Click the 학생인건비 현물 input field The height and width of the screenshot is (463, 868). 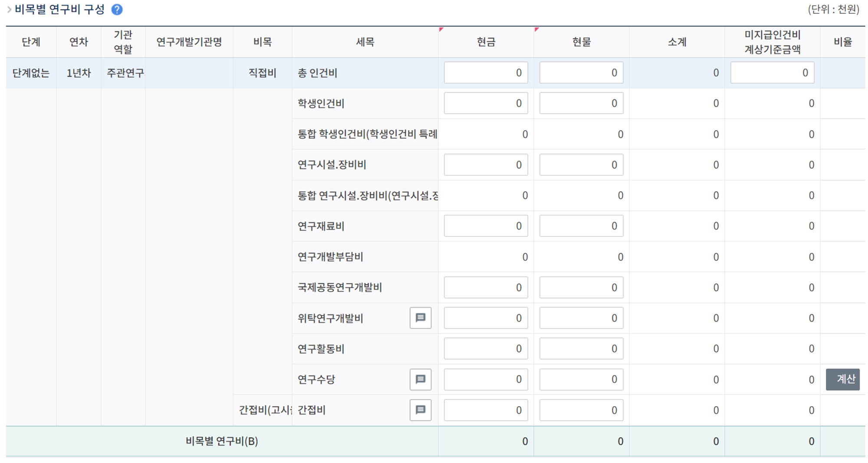click(581, 103)
